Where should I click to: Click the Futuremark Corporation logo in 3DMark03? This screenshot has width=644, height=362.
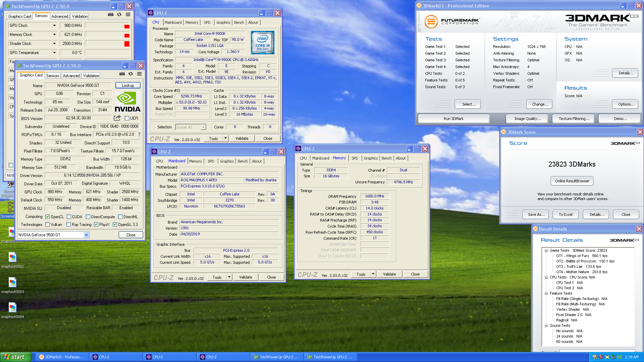pyautogui.click(x=452, y=22)
